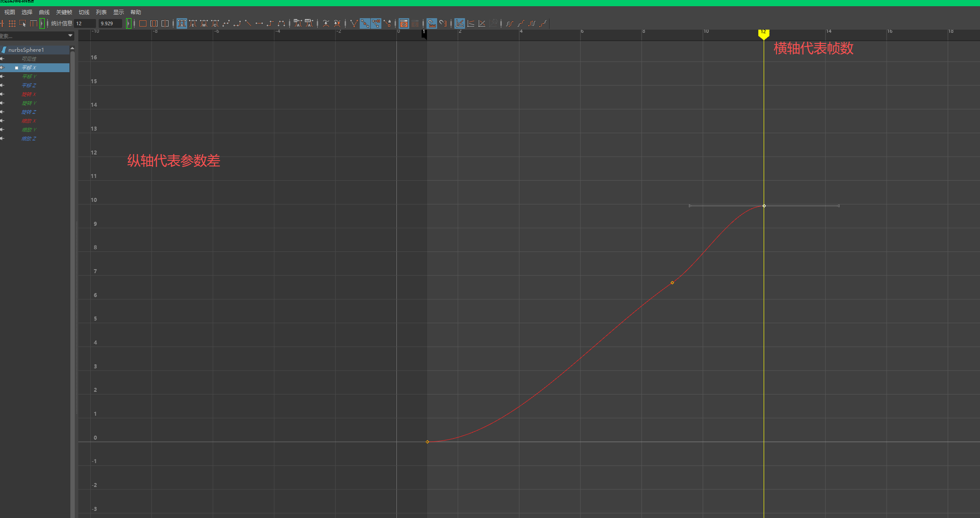Click the Break tangents icon
The width and height of the screenshot is (980, 518).
tap(354, 23)
